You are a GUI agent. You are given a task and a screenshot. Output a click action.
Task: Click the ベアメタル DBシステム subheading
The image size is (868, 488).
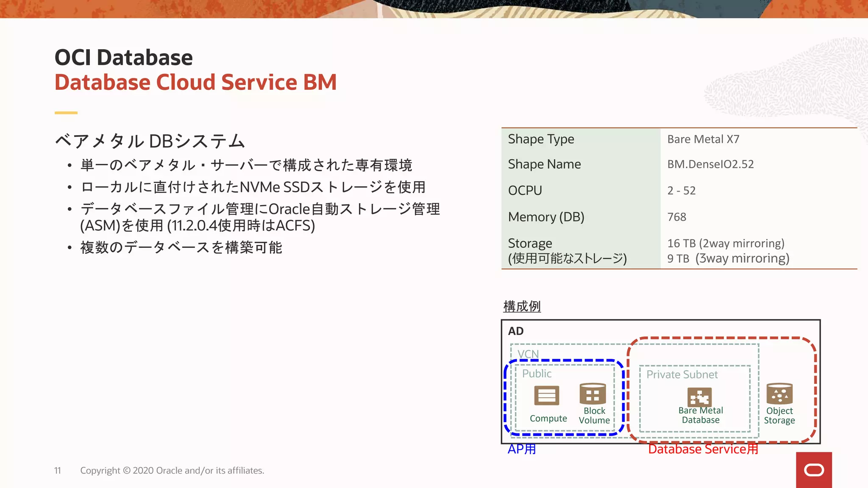[x=150, y=141]
